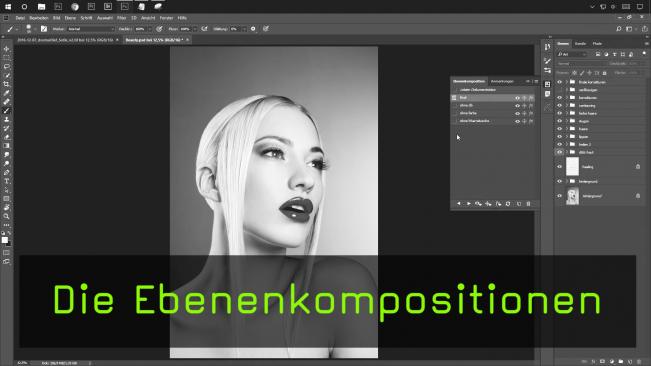Select the Zoom tool

(6, 216)
